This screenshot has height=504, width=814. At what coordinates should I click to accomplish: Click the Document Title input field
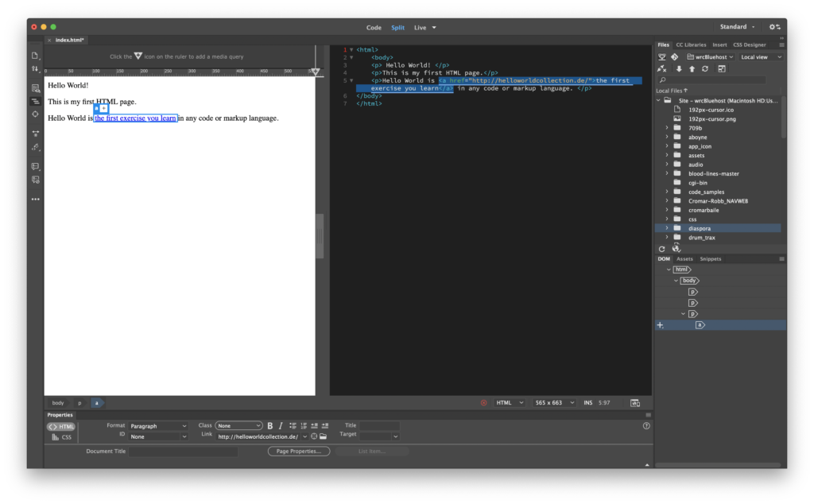tap(184, 452)
